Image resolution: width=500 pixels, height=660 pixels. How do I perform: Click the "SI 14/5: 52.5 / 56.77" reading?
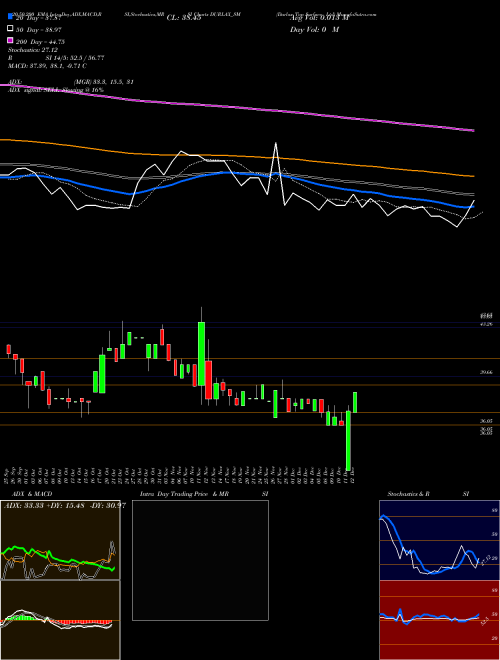coord(75,58)
